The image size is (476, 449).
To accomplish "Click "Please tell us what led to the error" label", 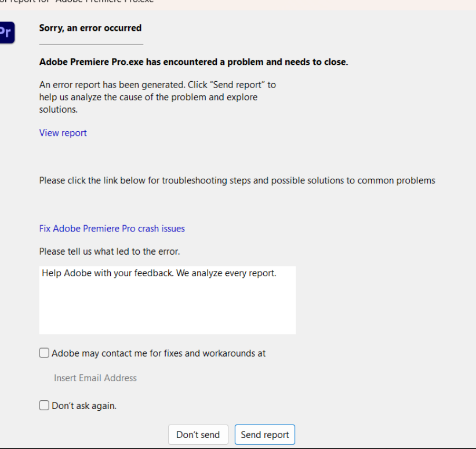I will 109,252.
